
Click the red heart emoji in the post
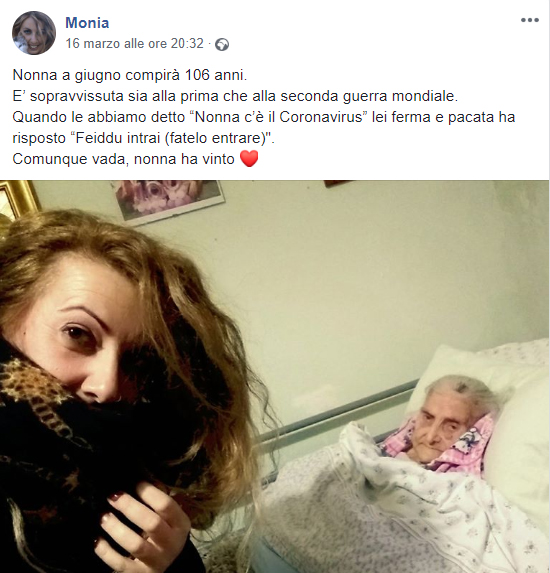pyautogui.click(x=249, y=159)
